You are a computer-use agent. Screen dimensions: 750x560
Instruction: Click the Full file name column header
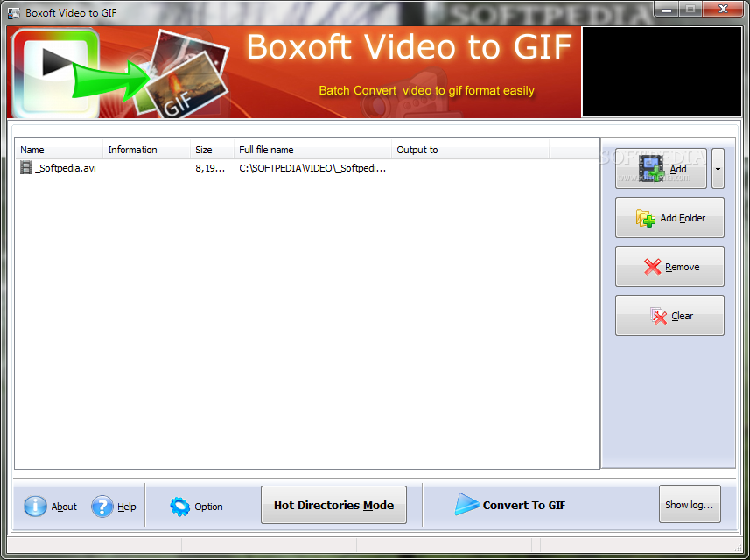point(312,150)
